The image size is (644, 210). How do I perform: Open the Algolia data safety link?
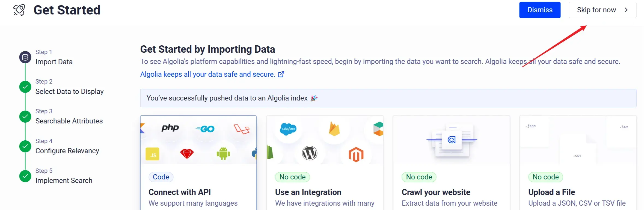207,74
